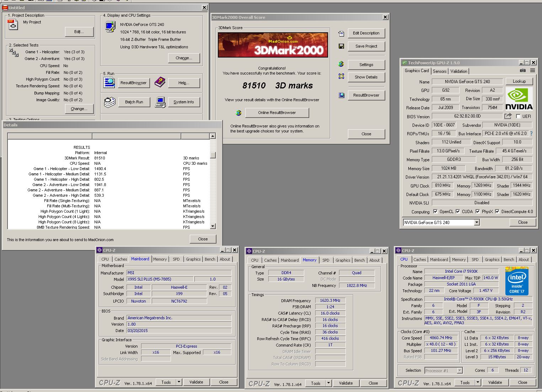Click Help button in Run section
542x392 pixels.
pos(184,83)
